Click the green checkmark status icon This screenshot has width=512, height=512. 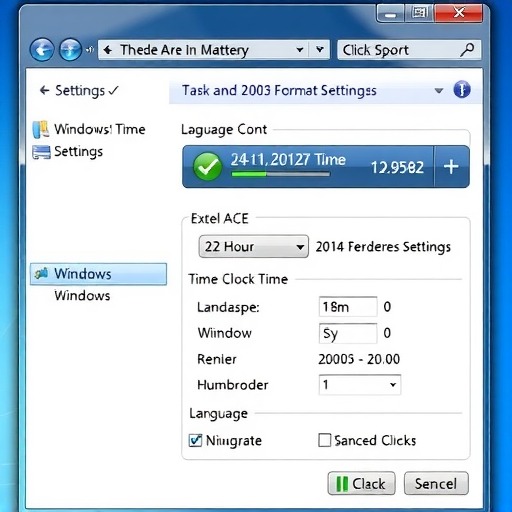[x=207, y=166]
